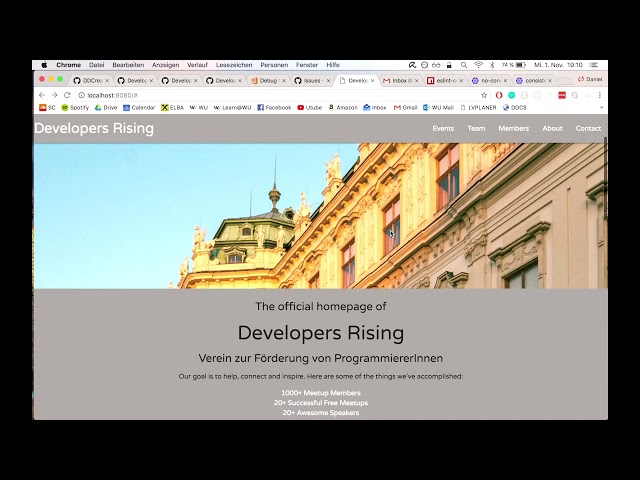
Task: Go to Members in the site nav
Action: pyautogui.click(x=513, y=128)
